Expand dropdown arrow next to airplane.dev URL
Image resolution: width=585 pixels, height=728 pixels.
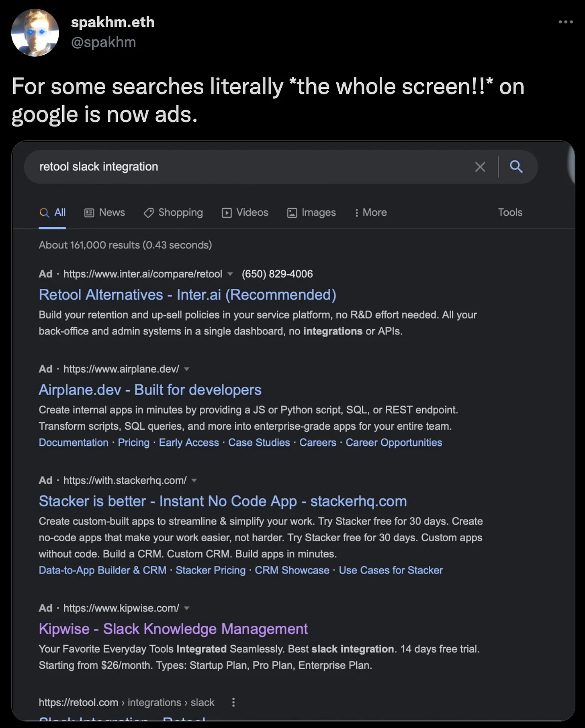(x=187, y=369)
